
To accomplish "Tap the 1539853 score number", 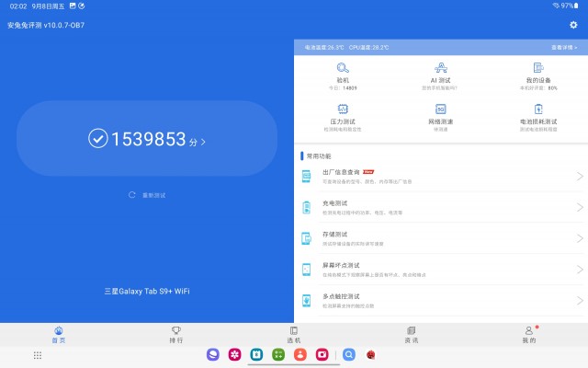I will click(149, 139).
